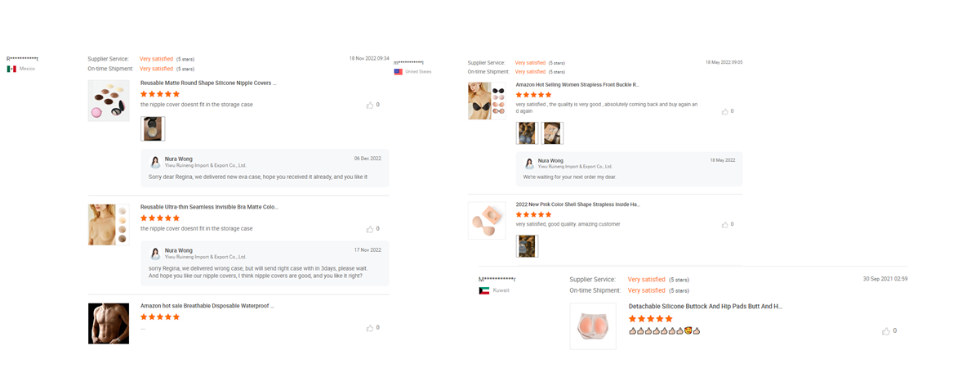Screen dimensions: 980x368
Task: Open the male torso product thumbnail
Action: pyautogui.click(x=109, y=323)
